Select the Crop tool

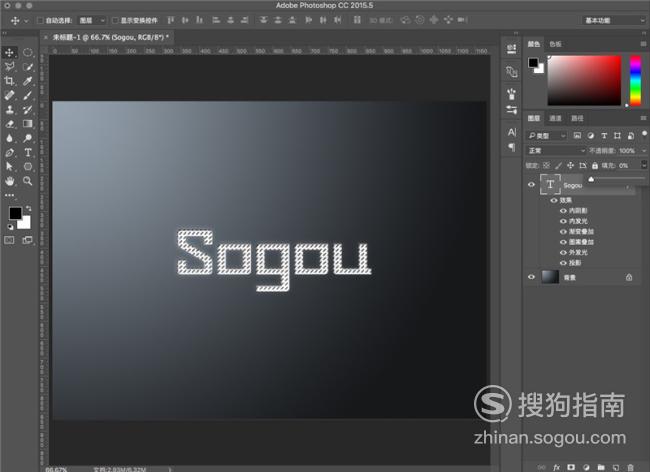click(9, 81)
